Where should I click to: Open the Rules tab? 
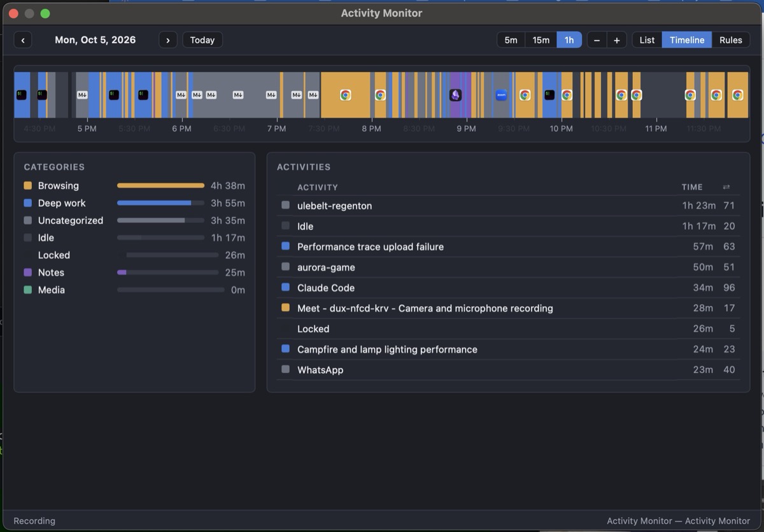[x=731, y=40]
